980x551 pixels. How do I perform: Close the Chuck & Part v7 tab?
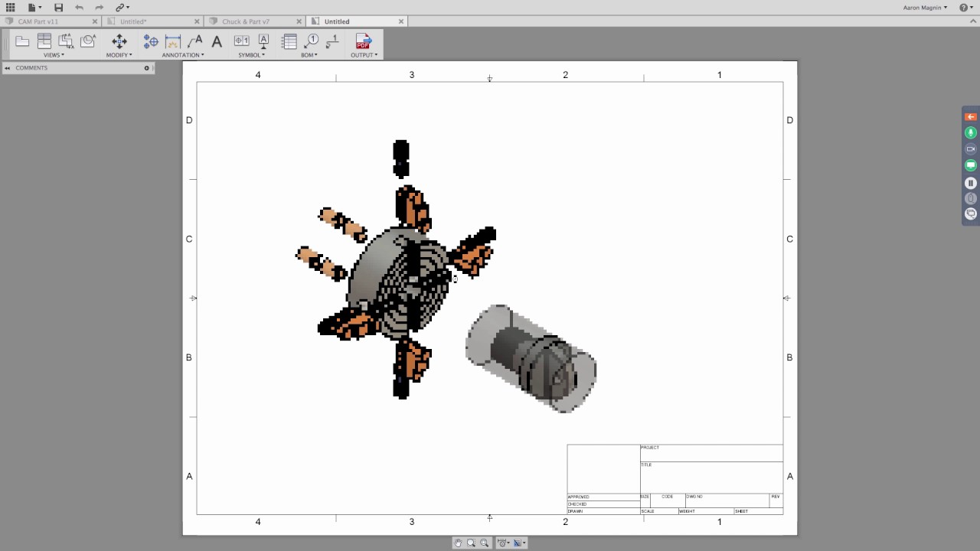tap(299, 21)
